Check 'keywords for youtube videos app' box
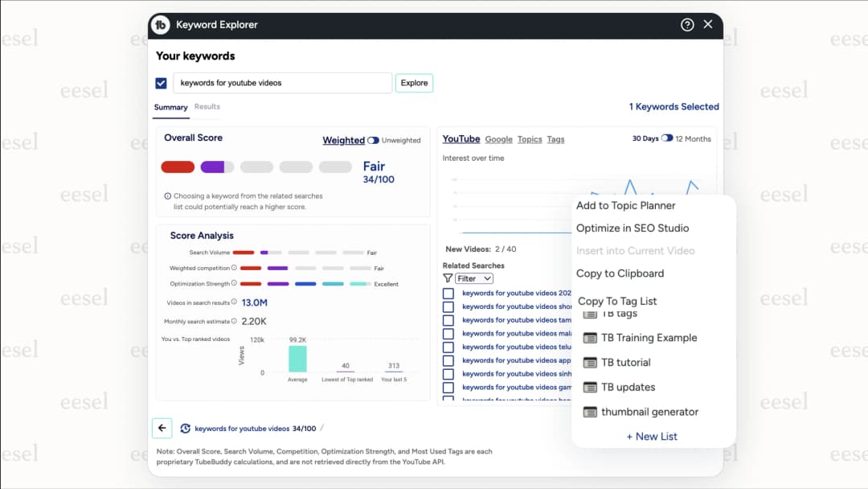868x489 pixels. click(448, 360)
